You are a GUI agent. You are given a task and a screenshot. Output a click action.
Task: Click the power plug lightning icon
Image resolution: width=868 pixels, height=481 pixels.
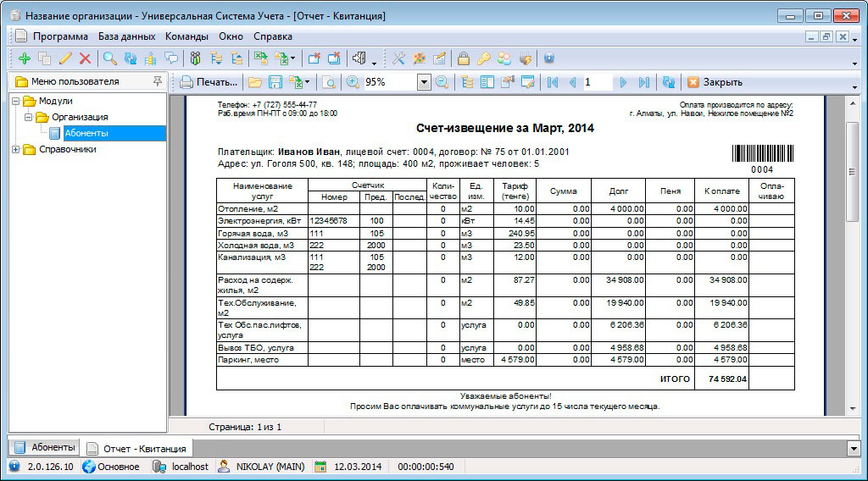526,58
